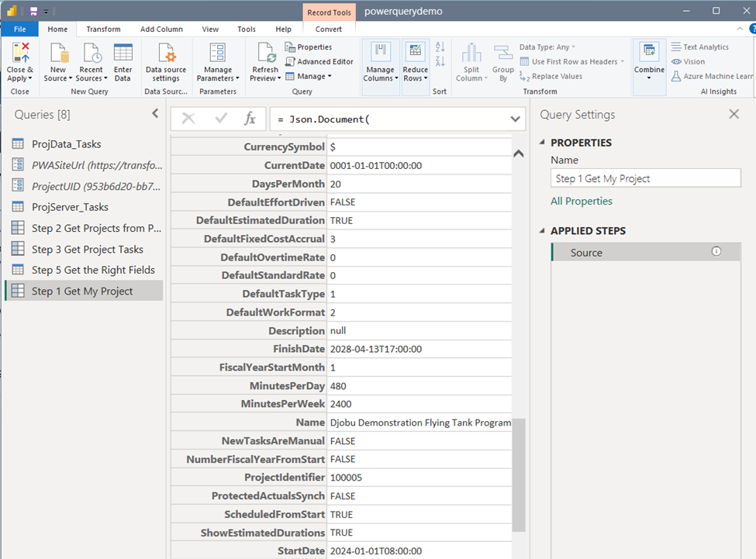Open the New Source icon
Image resolution: width=756 pixels, height=559 pixels.
click(x=58, y=53)
